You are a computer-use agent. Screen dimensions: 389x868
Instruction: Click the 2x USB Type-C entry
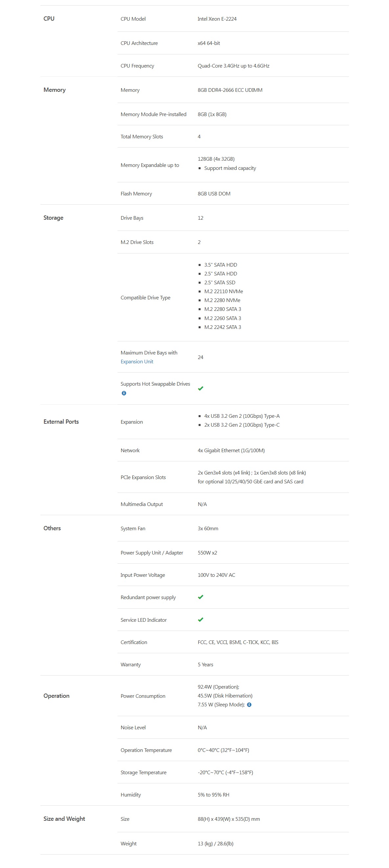242,425
